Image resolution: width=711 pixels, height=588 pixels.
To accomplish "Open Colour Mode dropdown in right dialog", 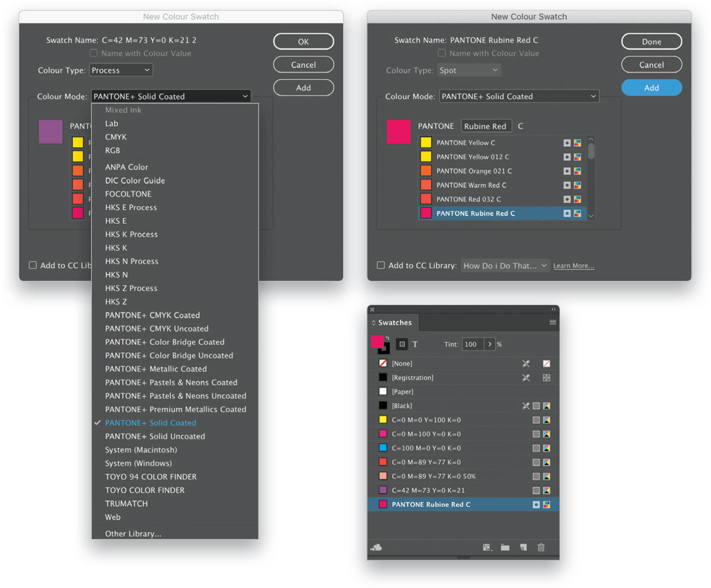I will coord(519,96).
